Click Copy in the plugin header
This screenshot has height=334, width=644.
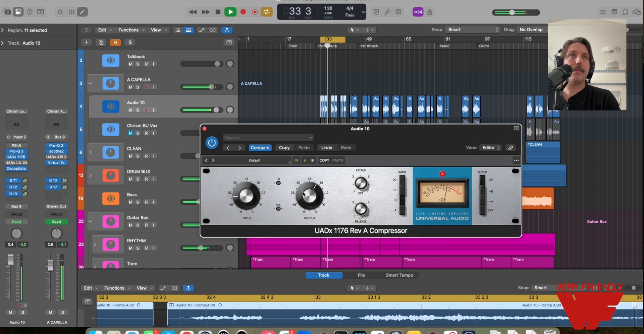(284, 148)
